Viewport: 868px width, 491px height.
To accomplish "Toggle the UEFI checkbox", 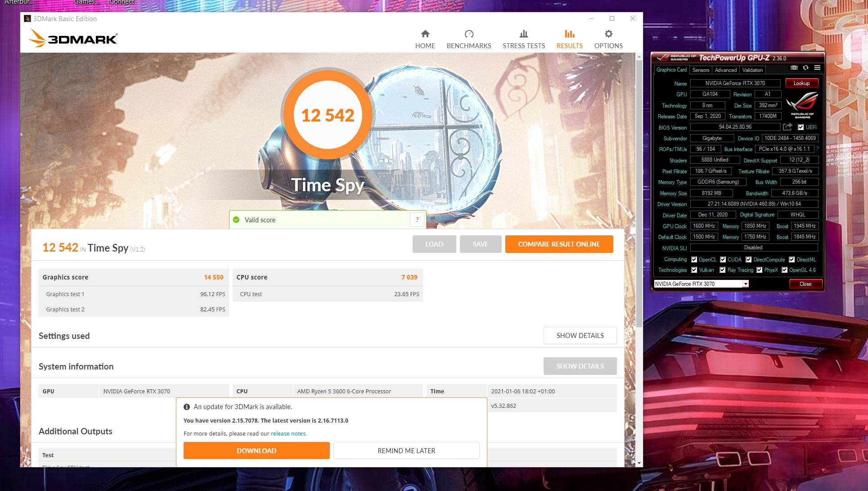I will click(x=801, y=127).
